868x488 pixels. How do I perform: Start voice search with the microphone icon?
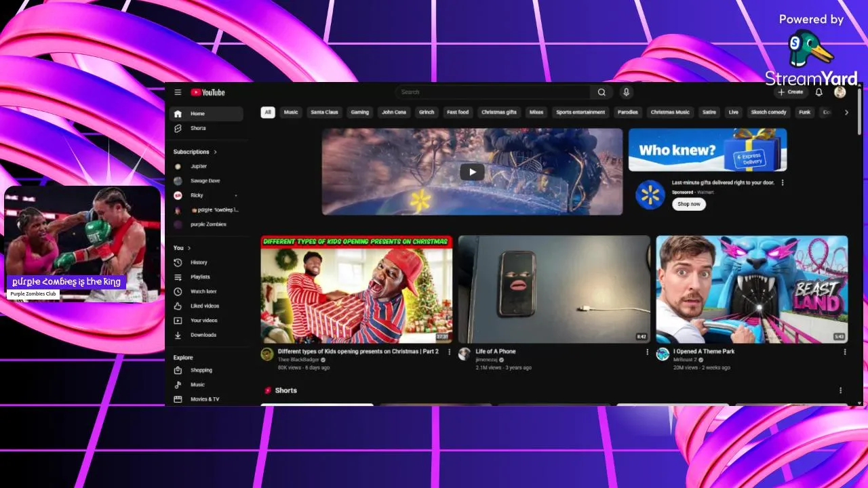point(626,92)
